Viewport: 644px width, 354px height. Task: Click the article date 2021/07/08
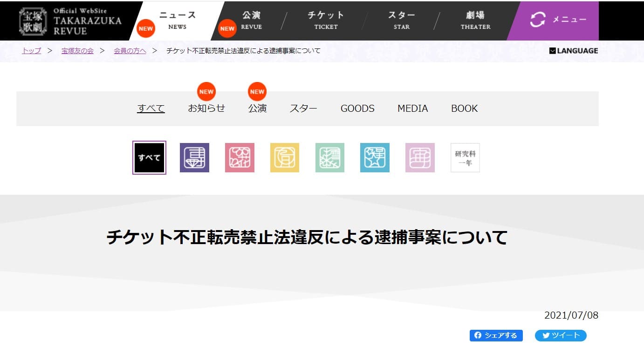coord(571,315)
